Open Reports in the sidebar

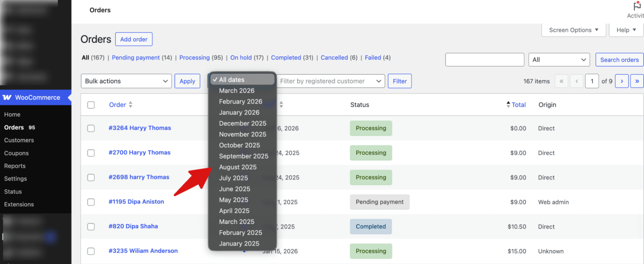point(15,166)
